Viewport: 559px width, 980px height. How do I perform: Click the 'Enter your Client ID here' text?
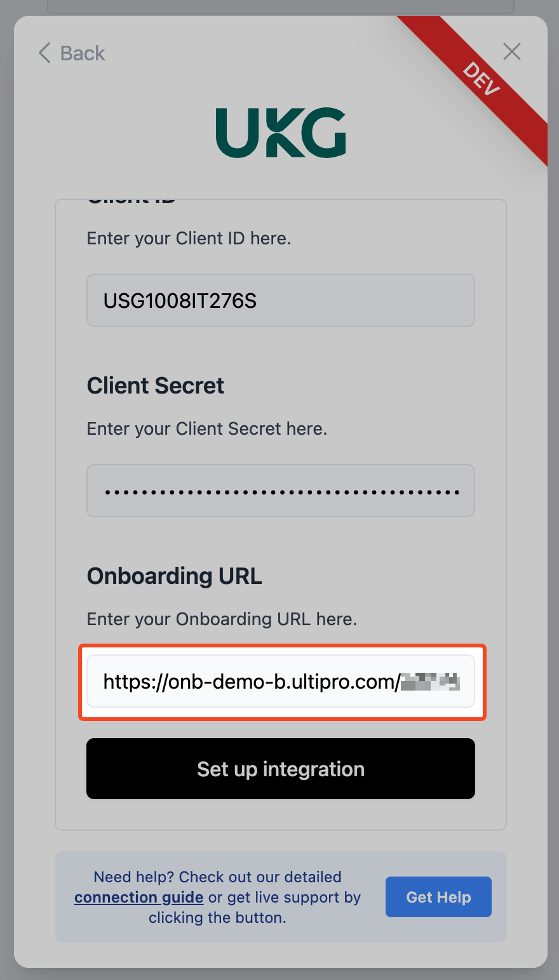189,239
